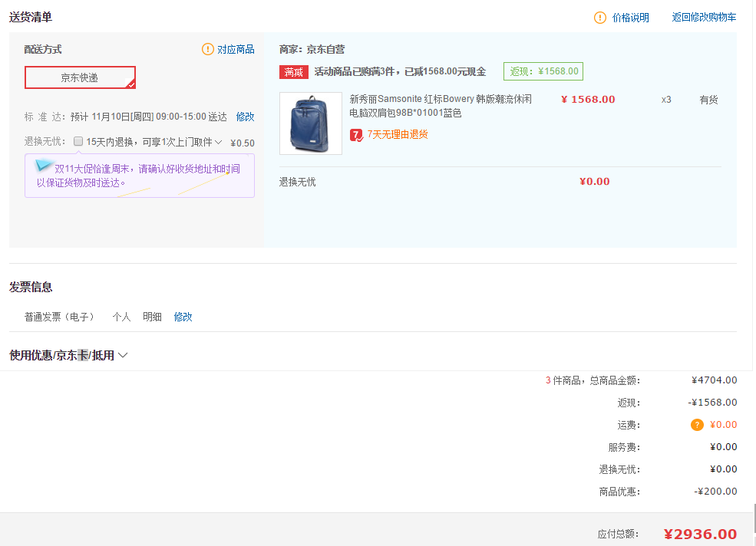Click the 活动商品已购满3件 promotion text

400,72
